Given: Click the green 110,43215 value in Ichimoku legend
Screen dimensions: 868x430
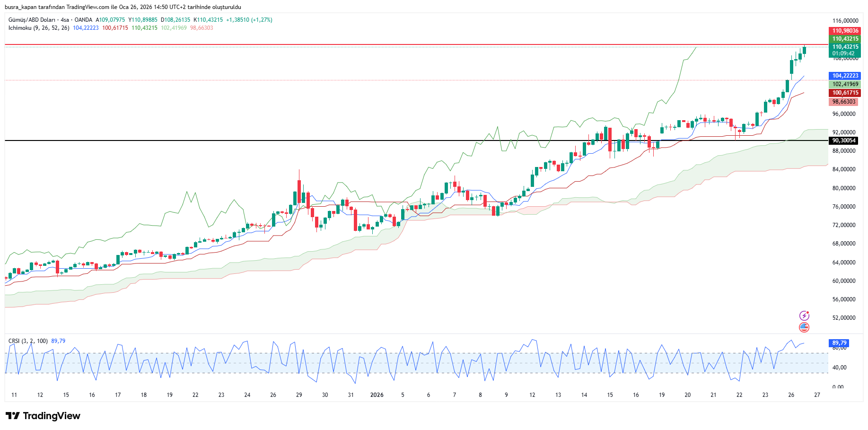Looking at the screenshot, I should click(x=144, y=28).
